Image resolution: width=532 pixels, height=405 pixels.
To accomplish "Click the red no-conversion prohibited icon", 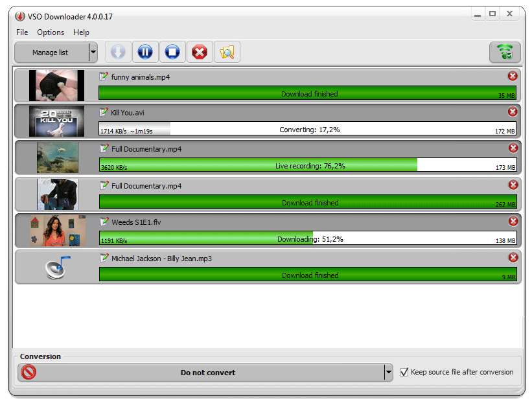I will 29,372.
